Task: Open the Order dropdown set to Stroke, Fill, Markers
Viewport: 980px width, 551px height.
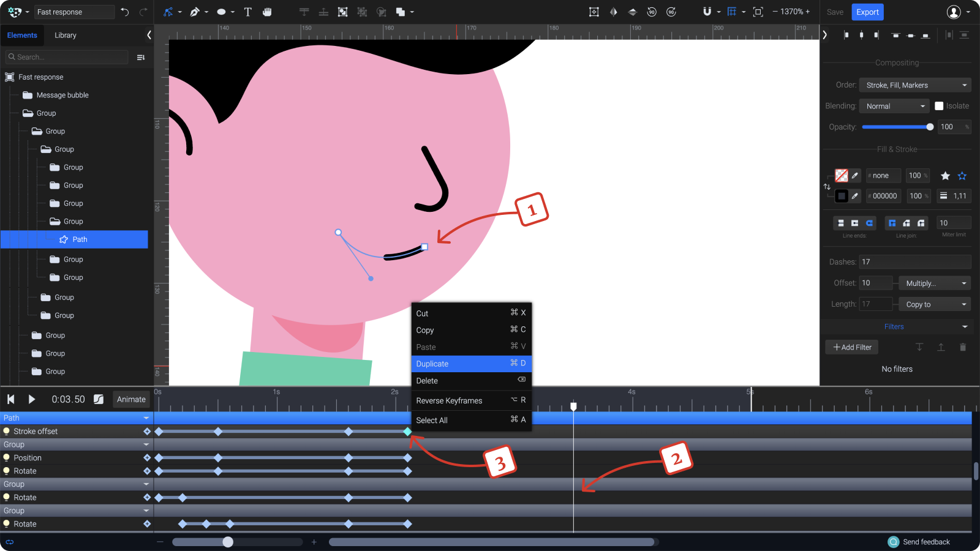Action: pos(914,84)
